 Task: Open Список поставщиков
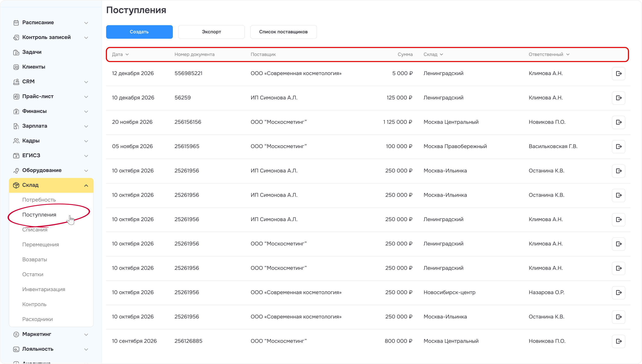(283, 32)
